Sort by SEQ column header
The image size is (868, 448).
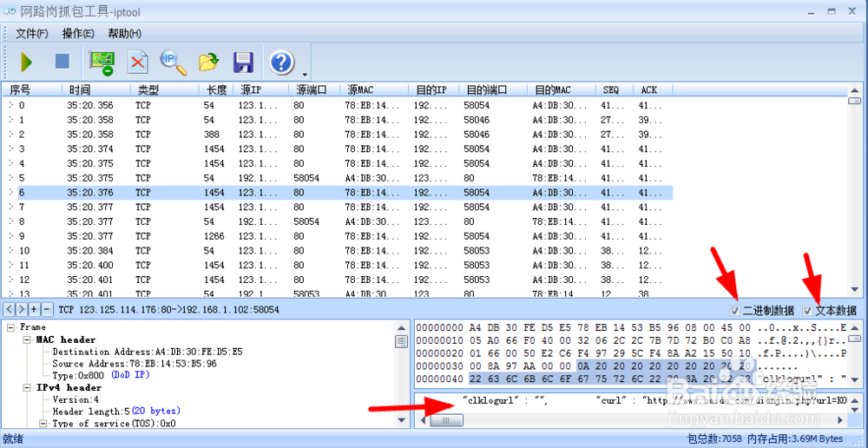point(615,89)
